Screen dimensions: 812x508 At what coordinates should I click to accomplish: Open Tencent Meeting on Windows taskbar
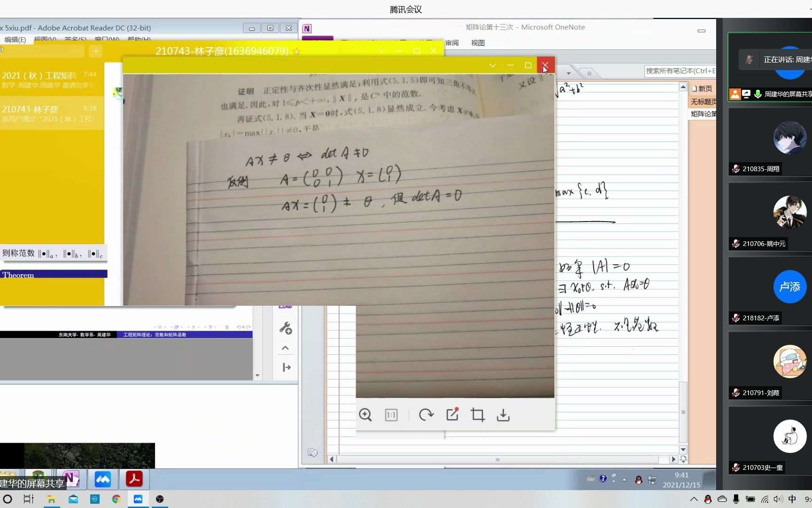point(138,499)
